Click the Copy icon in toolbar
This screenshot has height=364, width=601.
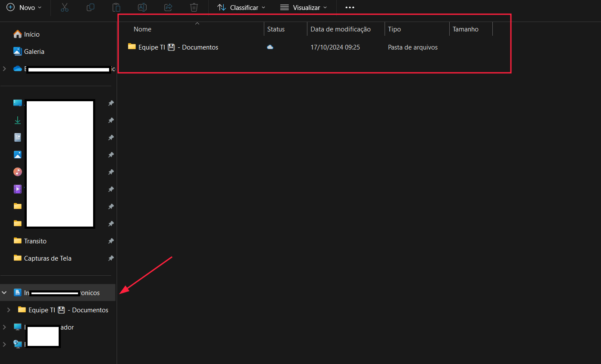91,7
